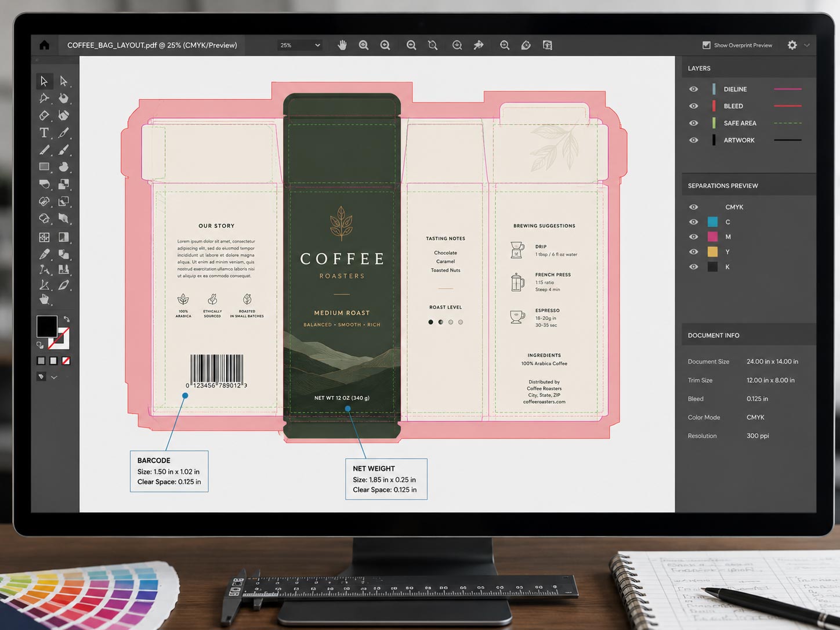The image size is (840, 630).
Task: Toggle Yellow (Y) separation visibility
Action: tap(693, 252)
